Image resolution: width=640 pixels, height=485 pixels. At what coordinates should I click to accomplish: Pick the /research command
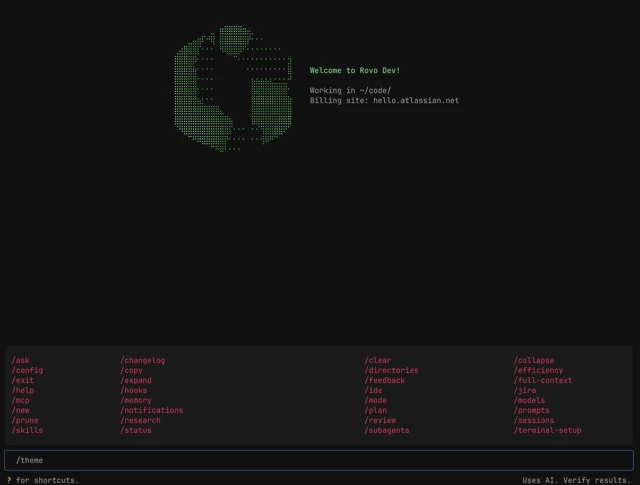click(x=140, y=420)
